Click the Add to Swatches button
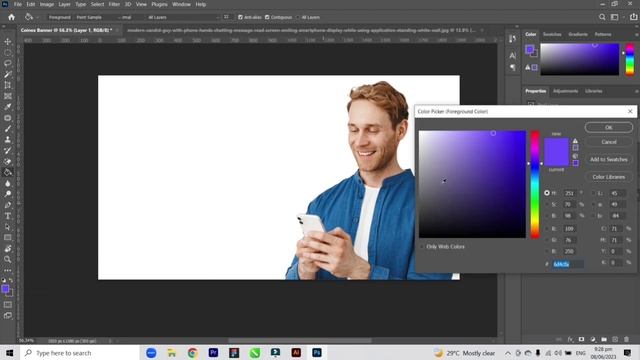 609,159
